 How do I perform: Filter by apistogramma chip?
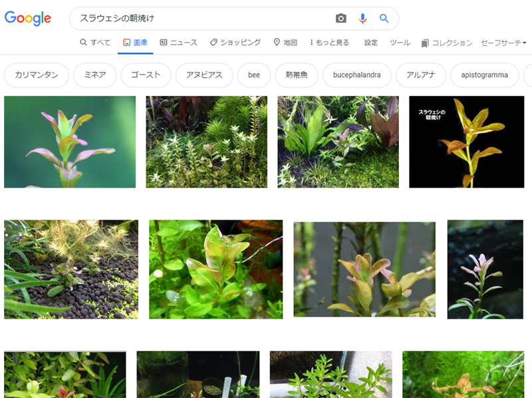pos(485,75)
